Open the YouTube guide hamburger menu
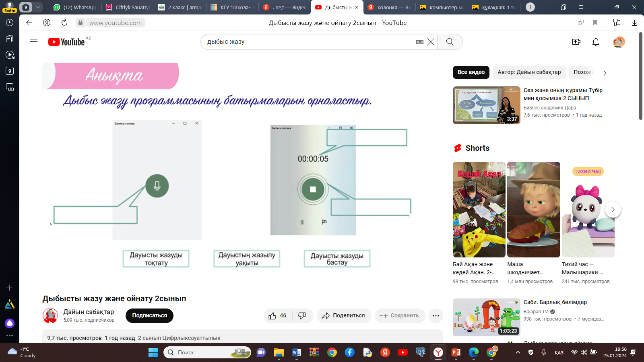Screen dimensions: 644x362 (x=34, y=42)
